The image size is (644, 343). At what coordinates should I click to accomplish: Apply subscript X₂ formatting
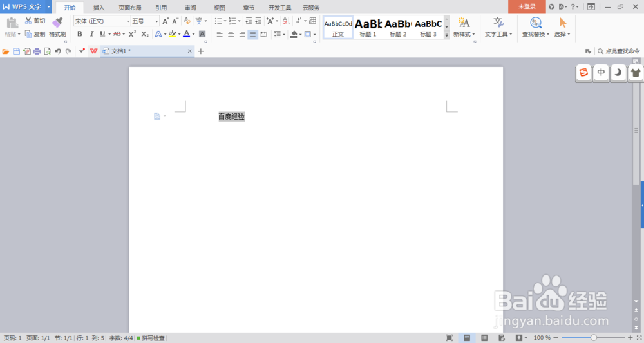tap(145, 34)
